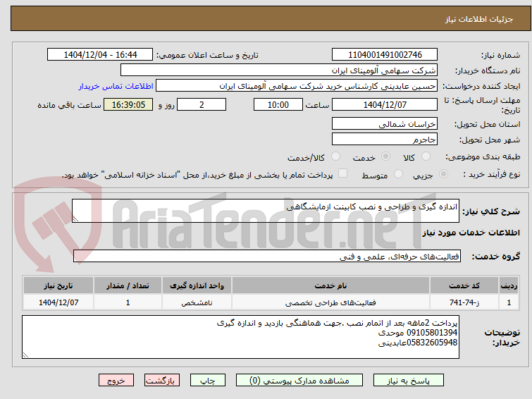Click the اطلاعات خدمات مورد نیاز heading
Screen dimensions: 532x399
pos(471,233)
